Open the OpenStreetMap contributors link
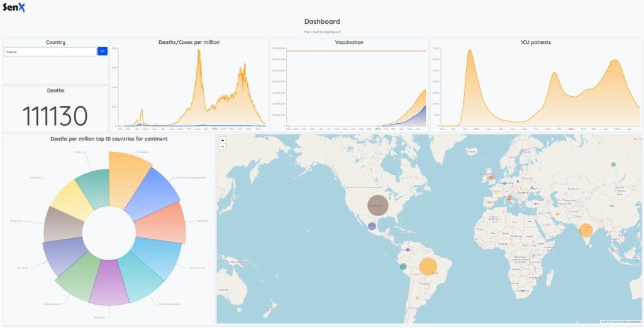The image size is (644, 328). [x=624, y=321]
